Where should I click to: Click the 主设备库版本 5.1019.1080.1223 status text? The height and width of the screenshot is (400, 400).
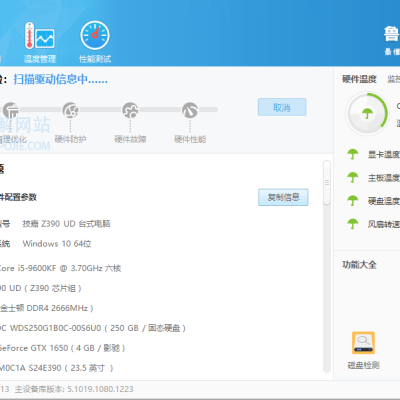click(74, 389)
